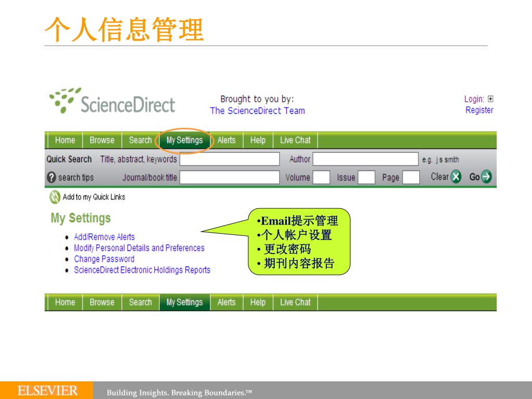Open Modify Personal Details and Preferences

pos(139,248)
